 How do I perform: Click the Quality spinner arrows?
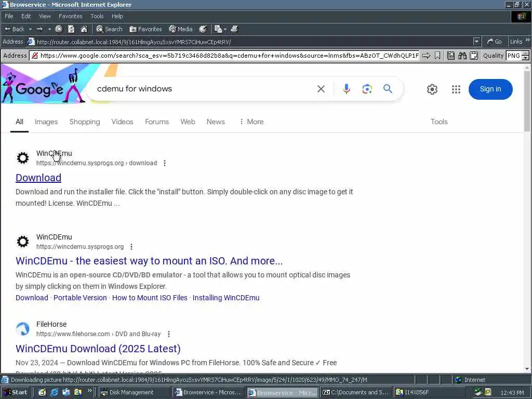point(526,56)
